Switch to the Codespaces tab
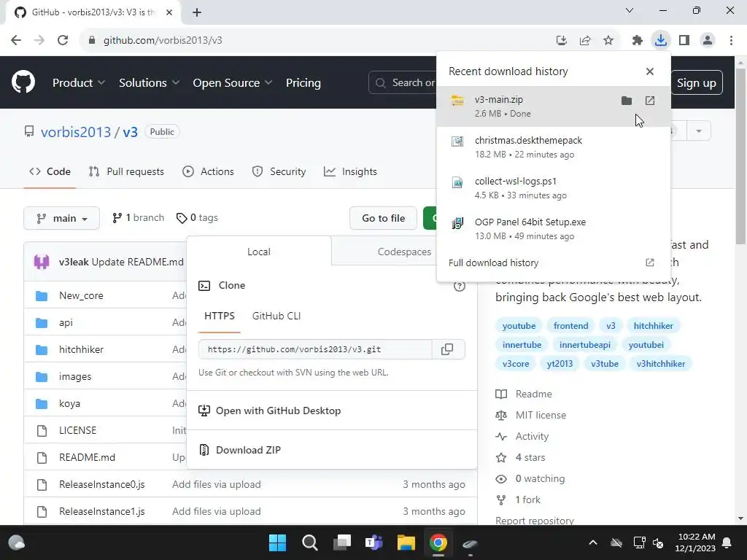747x560 pixels. (x=404, y=252)
